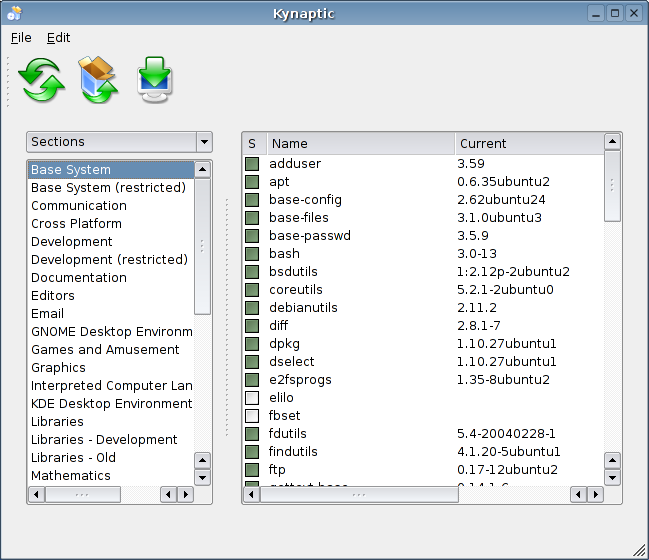The image size is (649, 560).
Task: Click the package box upgrade icon
Action: point(98,79)
